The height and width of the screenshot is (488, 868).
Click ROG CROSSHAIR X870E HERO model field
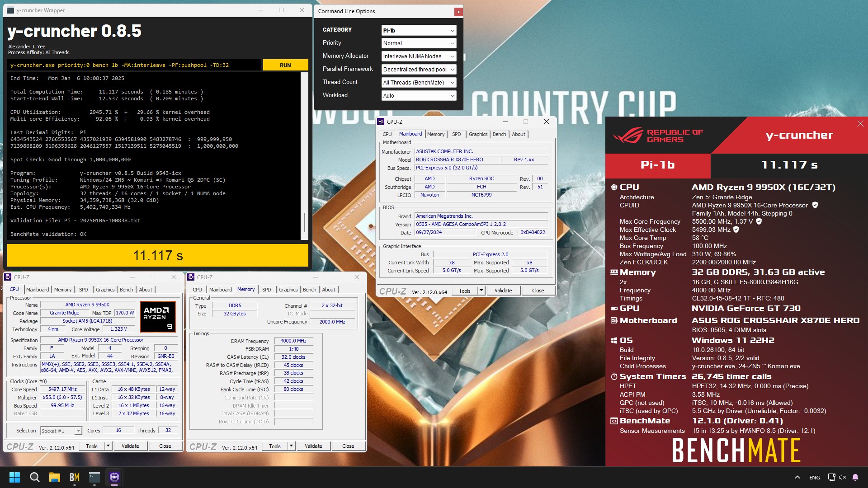457,160
